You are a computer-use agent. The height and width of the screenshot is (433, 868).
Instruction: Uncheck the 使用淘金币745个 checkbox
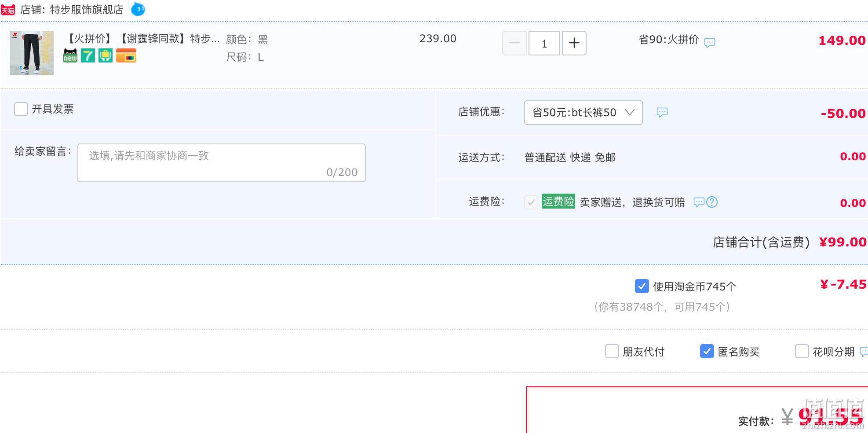[642, 286]
